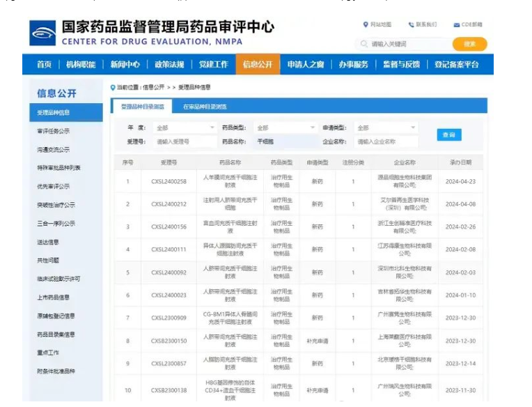The height and width of the screenshot is (407, 532).
Task: Select the 受理品种目录浏览 tab
Action: 142,107
